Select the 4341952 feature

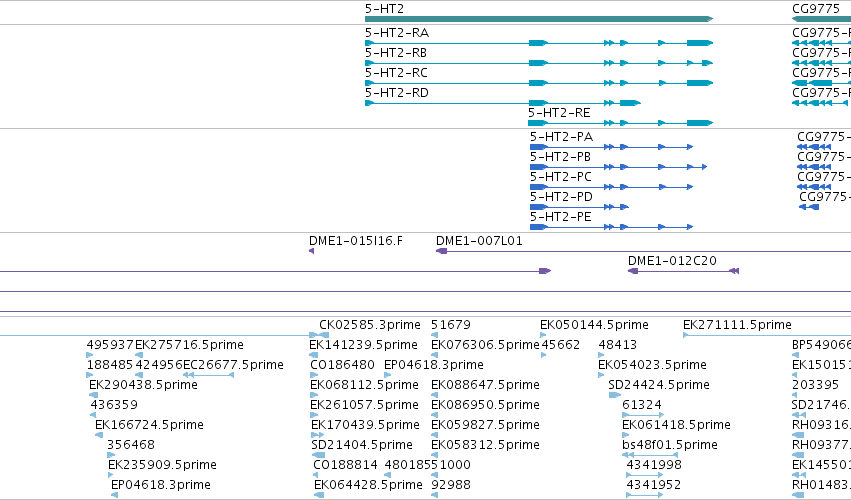tap(645, 495)
